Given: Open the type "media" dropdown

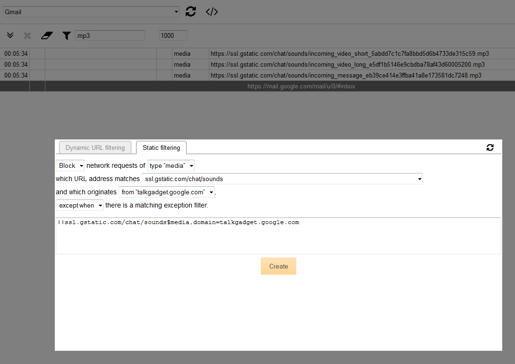Looking at the screenshot, I should point(171,166).
